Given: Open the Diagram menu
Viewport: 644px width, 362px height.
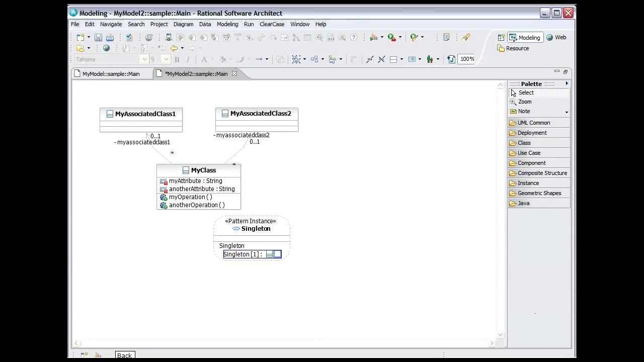Looking at the screenshot, I should click(x=183, y=24).
